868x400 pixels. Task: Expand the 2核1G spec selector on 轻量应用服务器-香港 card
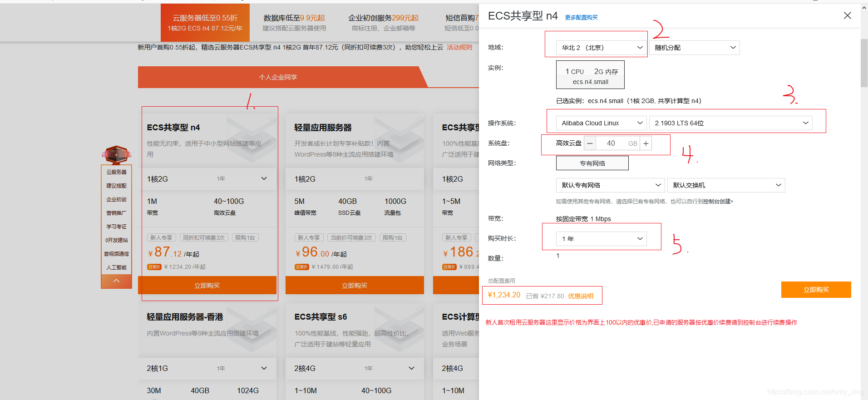[207, 368]
